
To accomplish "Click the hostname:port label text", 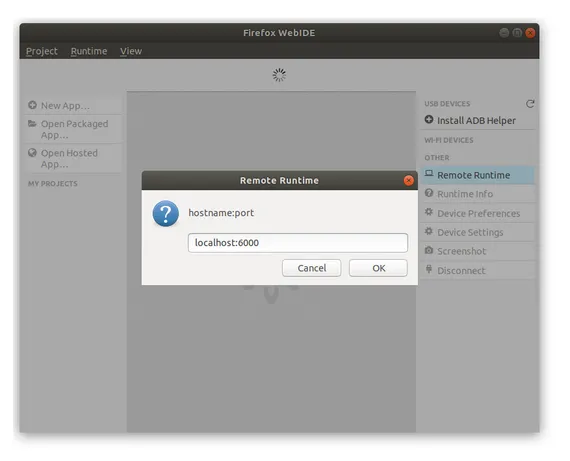I will (x=221, y=213).
